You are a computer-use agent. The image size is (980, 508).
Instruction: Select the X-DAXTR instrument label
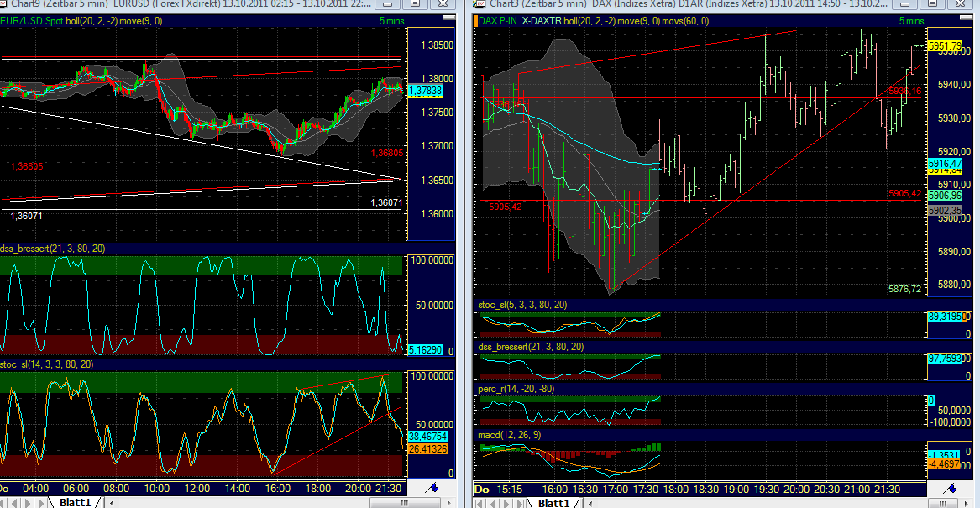tap(542, 21)
